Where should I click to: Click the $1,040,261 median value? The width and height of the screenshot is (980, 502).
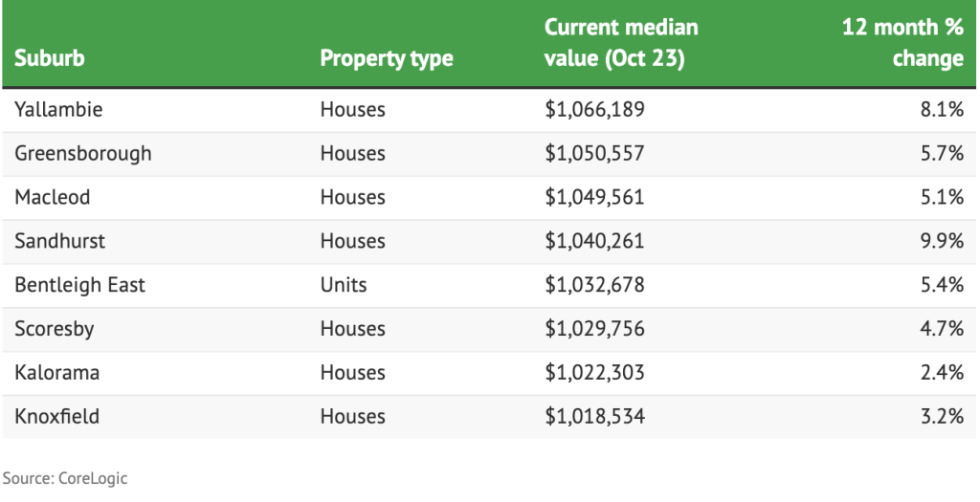594,242
